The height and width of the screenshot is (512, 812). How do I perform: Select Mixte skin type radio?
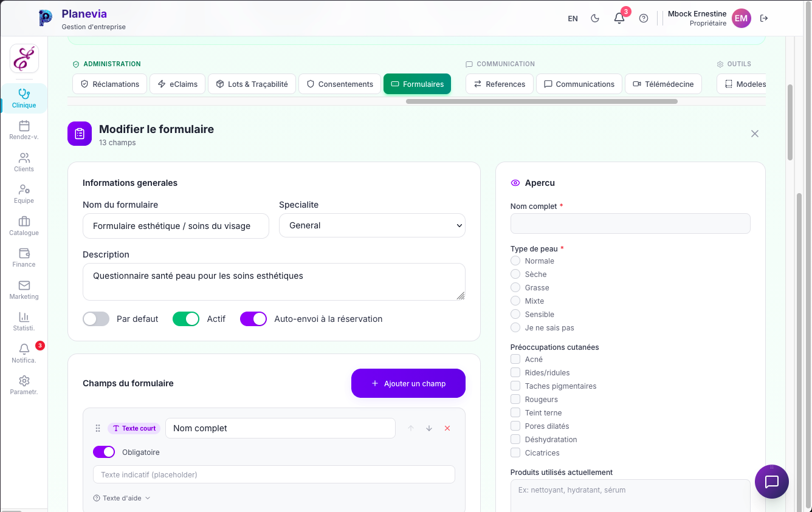pos(515,301)
